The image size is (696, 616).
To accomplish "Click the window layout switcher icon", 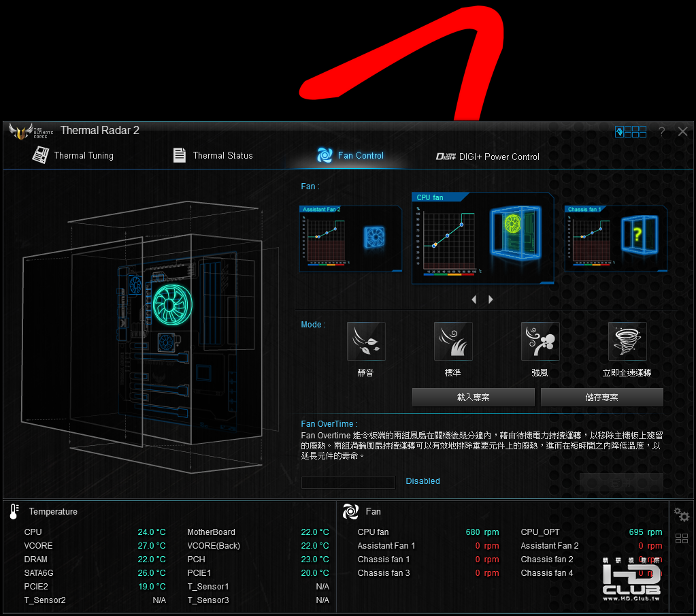I will point(630,131).
